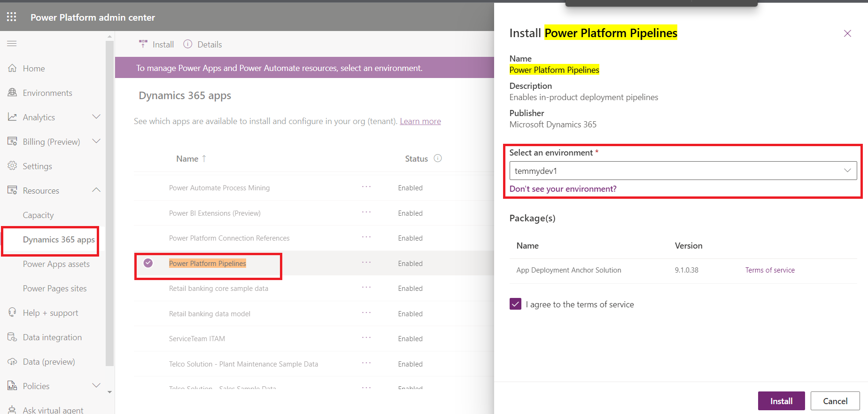Expand the Policies menu chevron
The image size is (868, 414).
coord(96,385)
